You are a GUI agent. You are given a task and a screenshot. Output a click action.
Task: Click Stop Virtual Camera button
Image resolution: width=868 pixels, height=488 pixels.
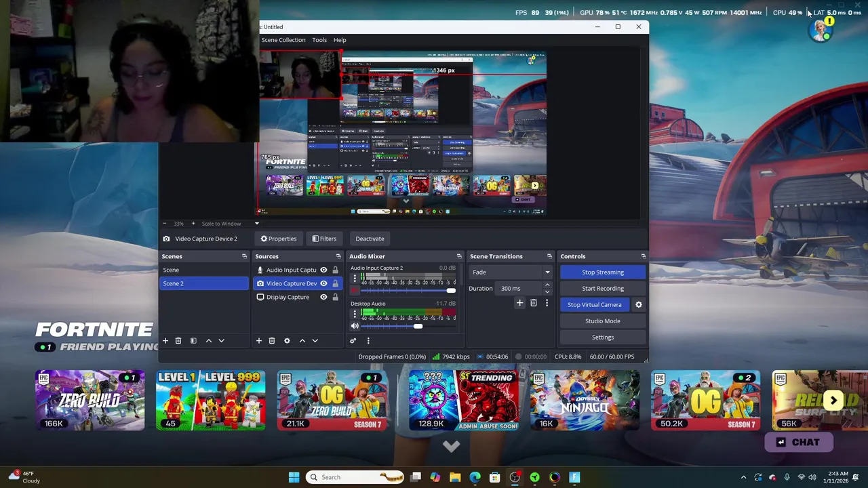pyautogui.click(x=595, y=304)
